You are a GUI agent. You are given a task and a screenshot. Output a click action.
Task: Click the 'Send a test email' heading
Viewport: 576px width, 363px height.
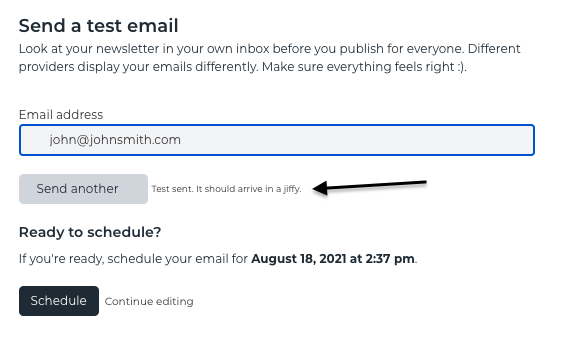[x=98, y=26]
